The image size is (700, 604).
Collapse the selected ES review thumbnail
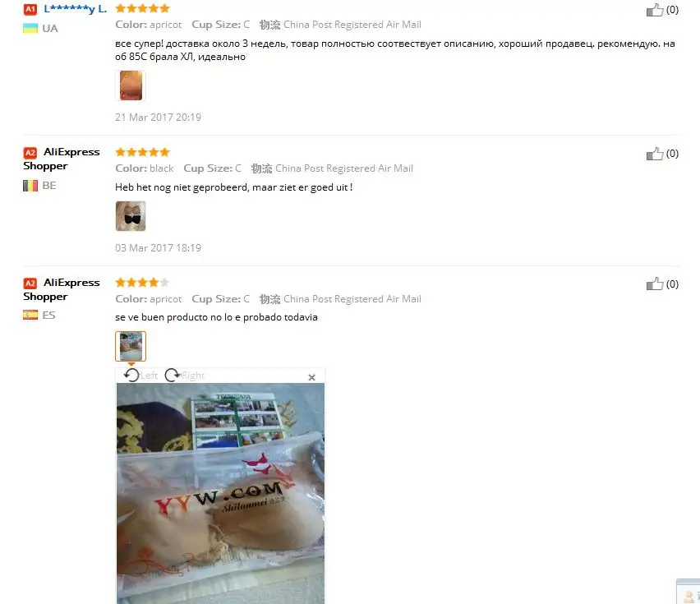click(x=131, y=346)
